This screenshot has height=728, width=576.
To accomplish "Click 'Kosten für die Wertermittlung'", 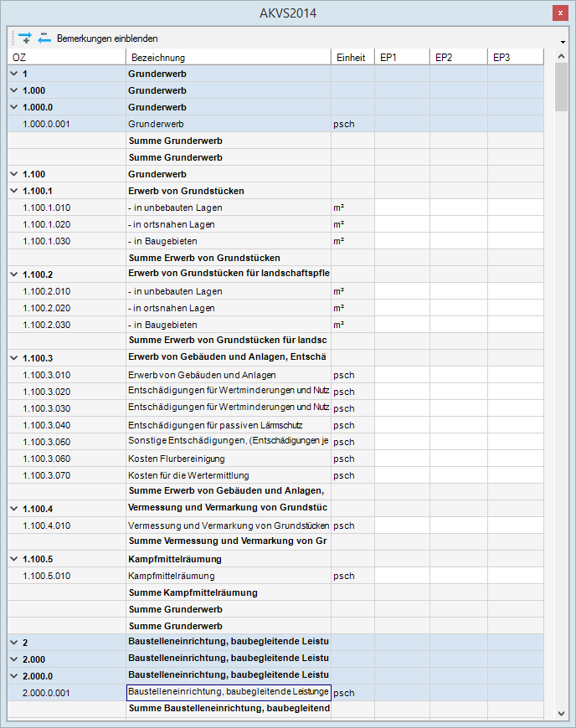I will point(188,475).
